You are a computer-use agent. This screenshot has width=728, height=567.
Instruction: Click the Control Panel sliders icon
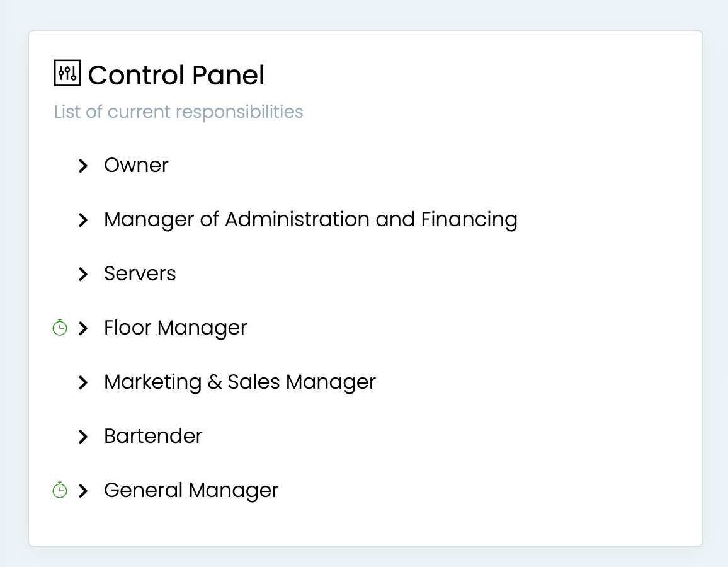pyautogui.click(x=67, y=74)
